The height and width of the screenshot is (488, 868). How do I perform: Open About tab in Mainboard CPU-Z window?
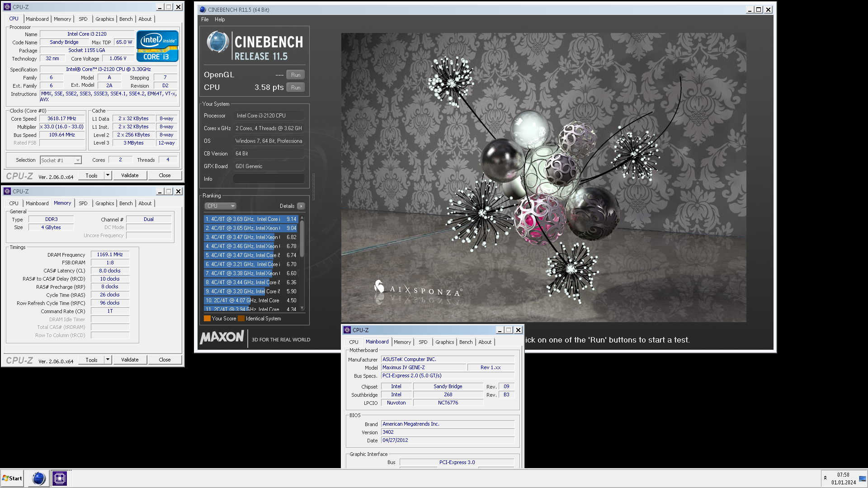click(485, 342)
